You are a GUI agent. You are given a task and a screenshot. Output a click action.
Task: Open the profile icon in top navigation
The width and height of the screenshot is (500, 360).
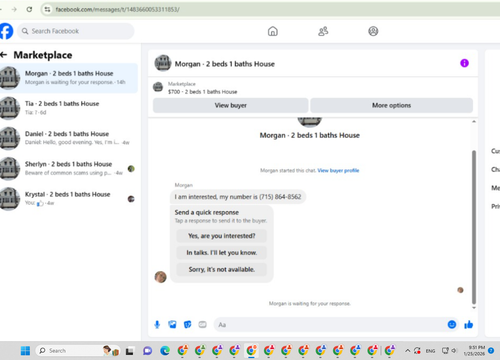pyautogui.click(x=373, y=31)
